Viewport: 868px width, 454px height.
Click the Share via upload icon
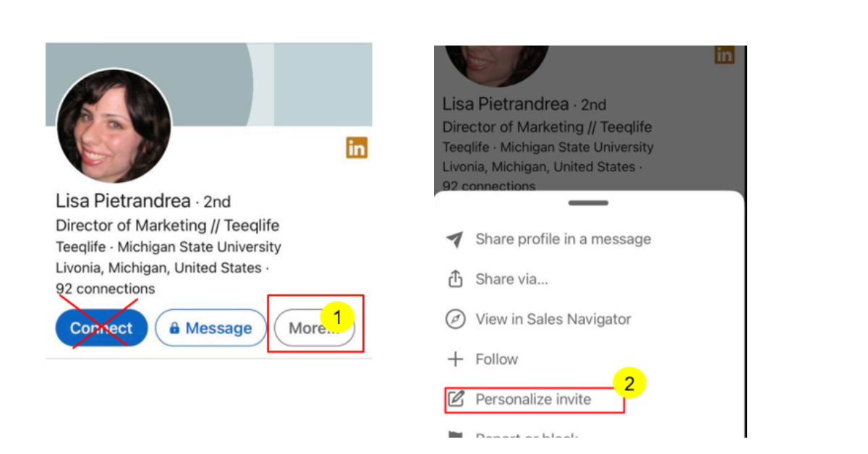(455, 279)
